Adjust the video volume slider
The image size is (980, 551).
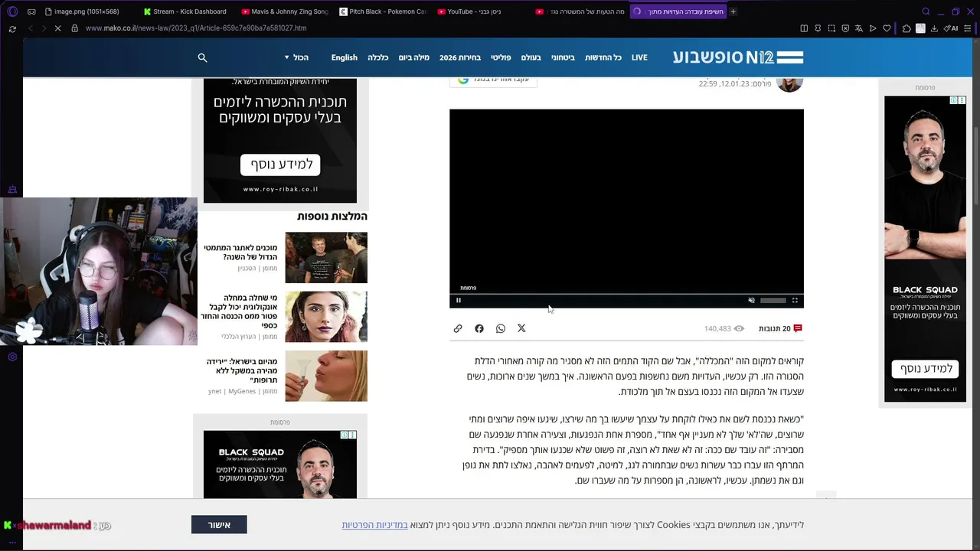click(773, 300)
